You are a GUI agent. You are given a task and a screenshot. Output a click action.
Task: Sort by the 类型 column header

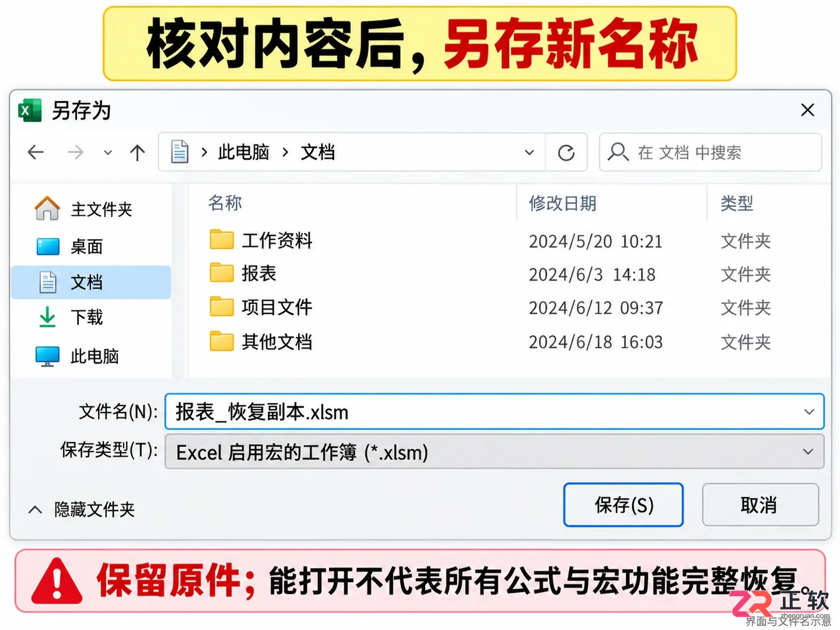click(737, 203)
